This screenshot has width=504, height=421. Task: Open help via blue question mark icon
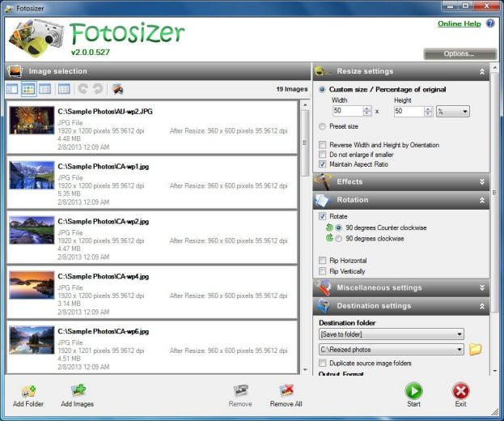coord(490,23)
